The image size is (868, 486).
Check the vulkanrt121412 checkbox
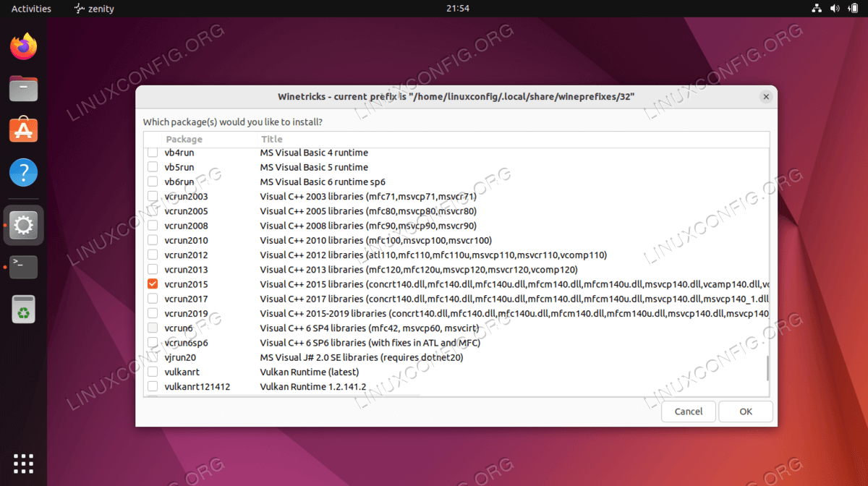(x=153, y=386)
